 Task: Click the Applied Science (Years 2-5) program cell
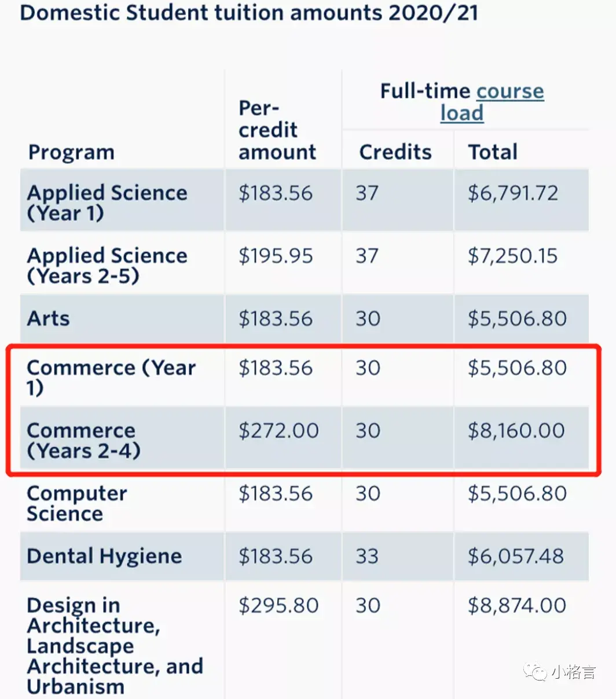(107, 266)
